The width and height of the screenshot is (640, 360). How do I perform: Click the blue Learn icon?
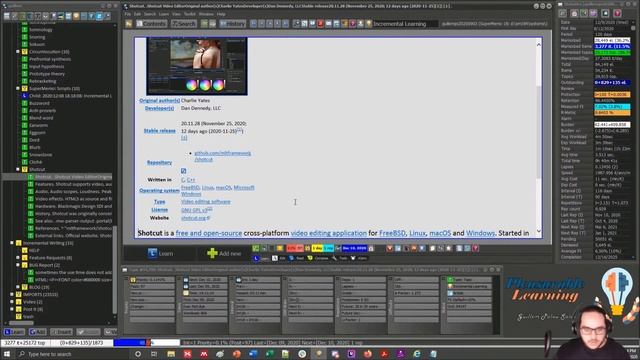tap(152, 253)
